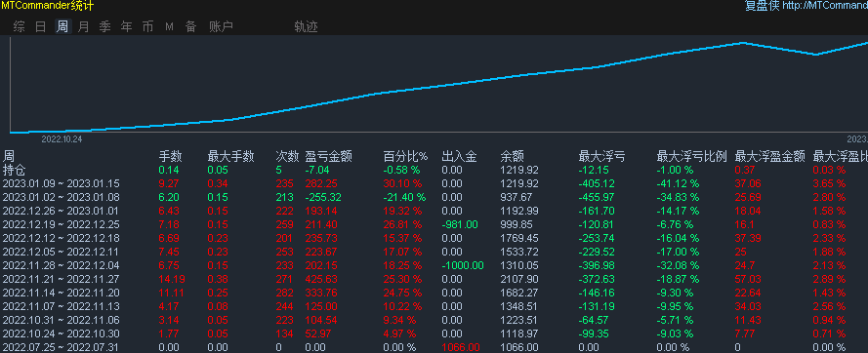868x353 pixels.
Task: Click the 425.63 profit amount cell
Action: point(321,280)
